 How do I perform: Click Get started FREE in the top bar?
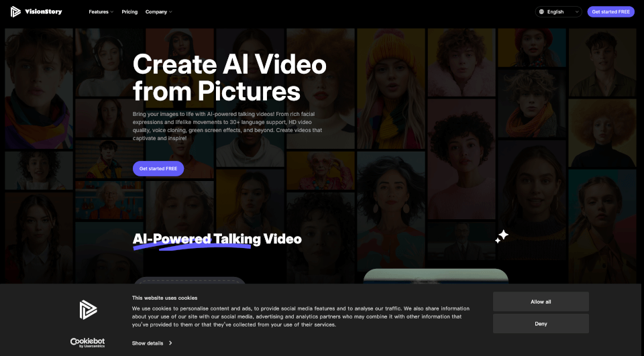tap(610, 11)
